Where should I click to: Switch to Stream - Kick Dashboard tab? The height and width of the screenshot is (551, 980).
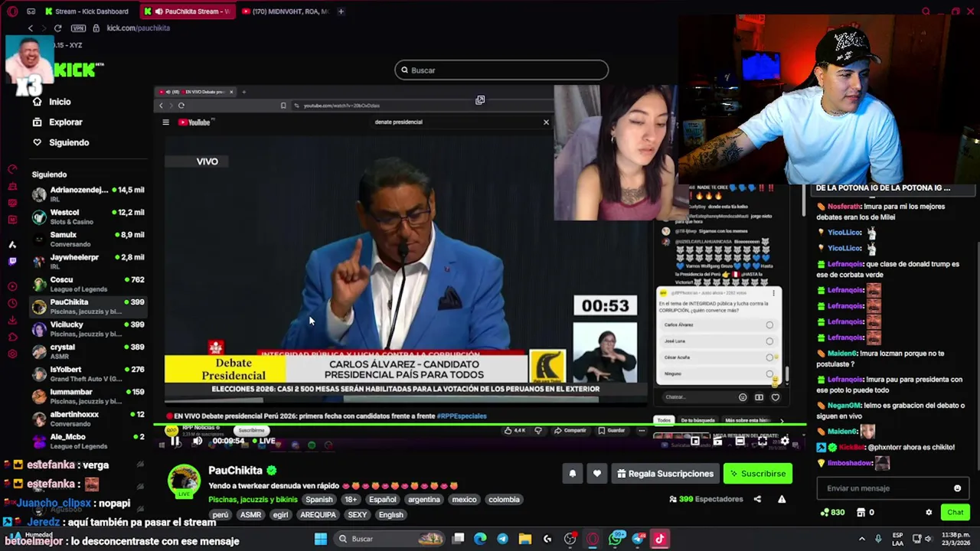coord(87,11)
